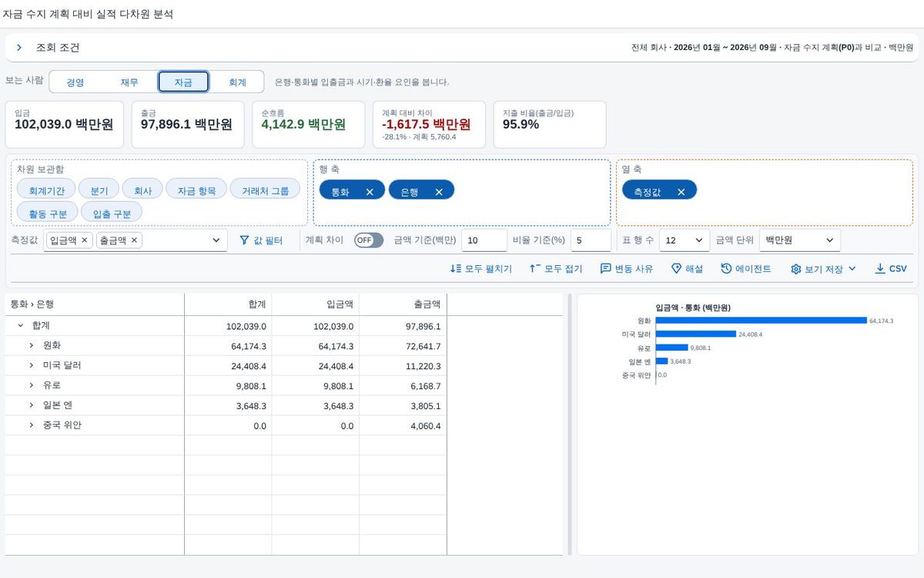Focus the 금액 기준(백만) input field

(x=484, y=240)
